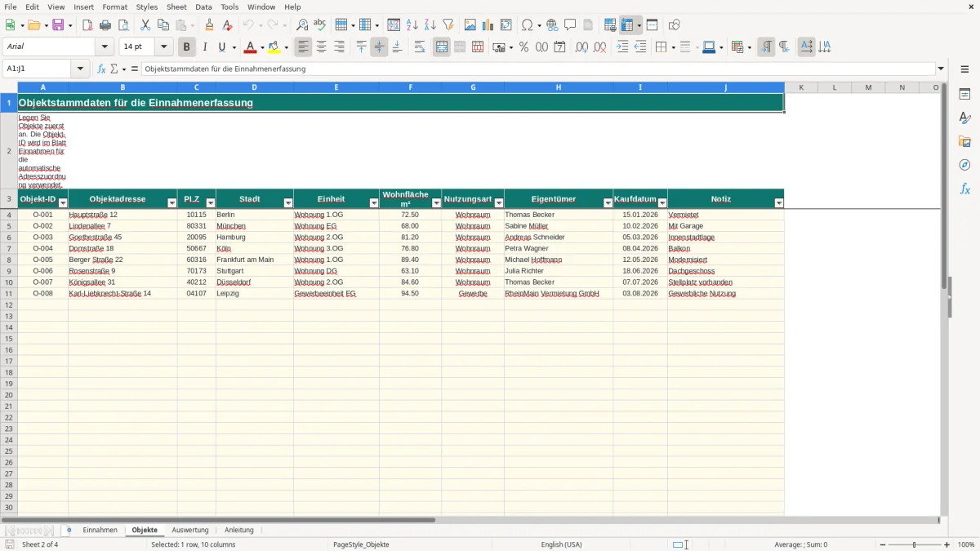Open Borders dropdown arrow
The height and width of the screenshot is (551, 980).
click(x=673, y=47)
